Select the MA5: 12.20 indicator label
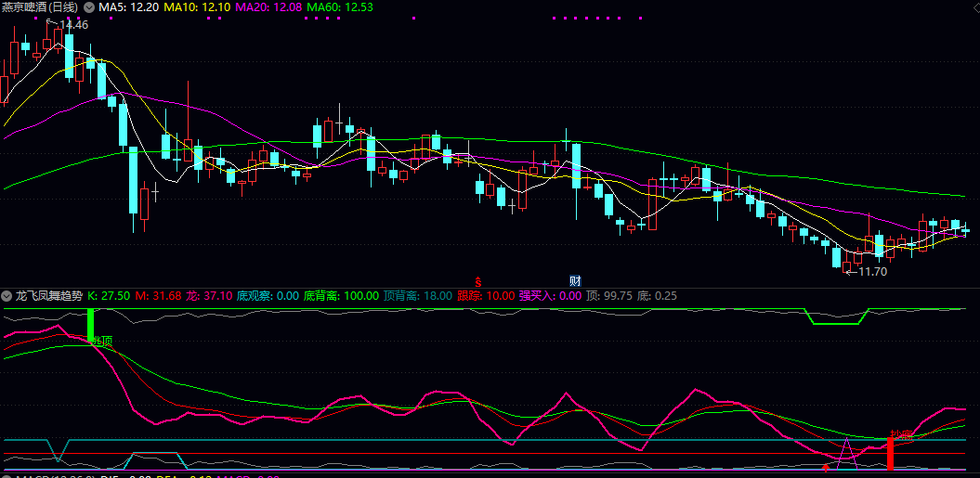Viewport: 980px width, 478px height. [129, 7]
